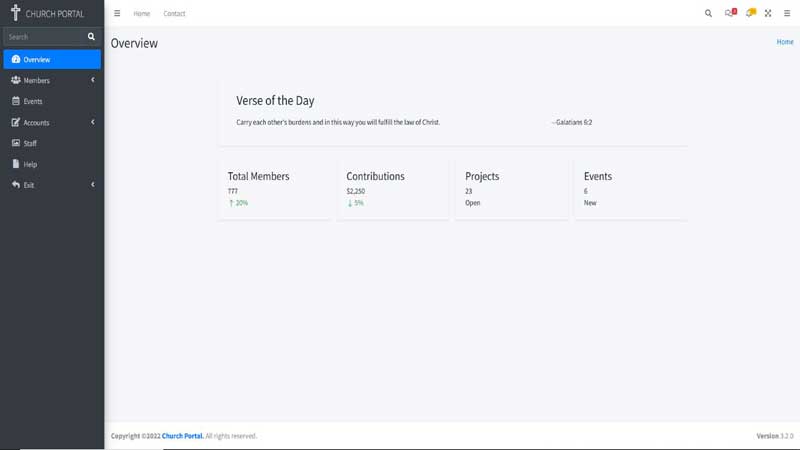This screenshot has height=450, width=800.
Task: Open notifications bell with yellow badge
Action: coord(749,14)
